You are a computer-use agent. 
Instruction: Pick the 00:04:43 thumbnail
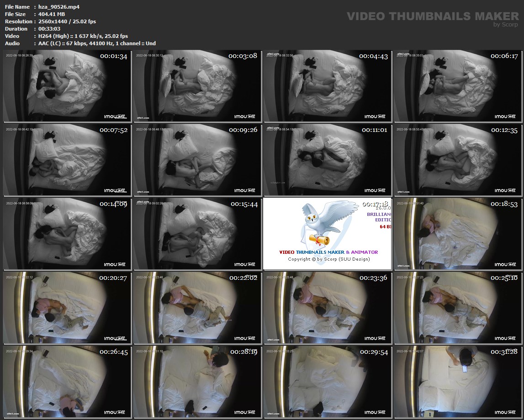pyautogui.click(x=328, y=86)
